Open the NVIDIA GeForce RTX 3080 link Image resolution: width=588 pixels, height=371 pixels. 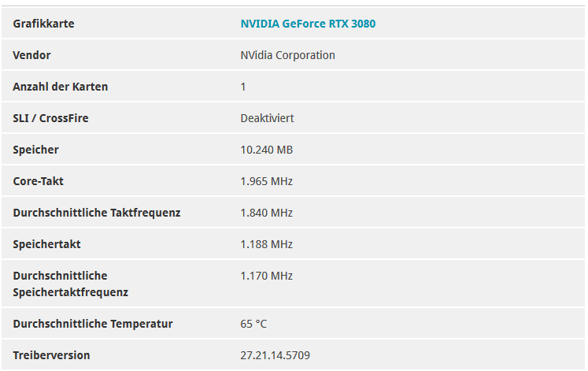pyautogui.click(x=308, y=24)
